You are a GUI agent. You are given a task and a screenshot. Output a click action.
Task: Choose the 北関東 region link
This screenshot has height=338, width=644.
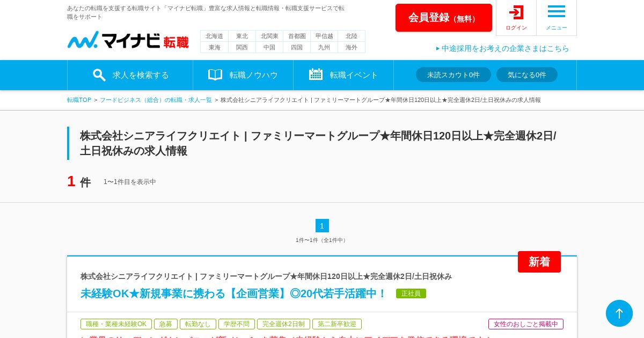[x=269, y=36]
